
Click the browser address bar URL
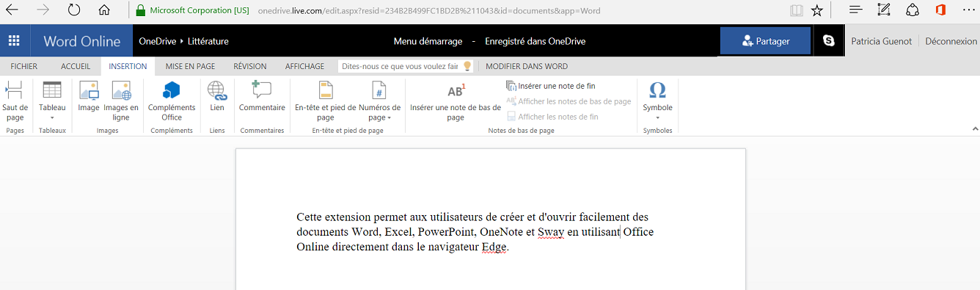[430, 11]
